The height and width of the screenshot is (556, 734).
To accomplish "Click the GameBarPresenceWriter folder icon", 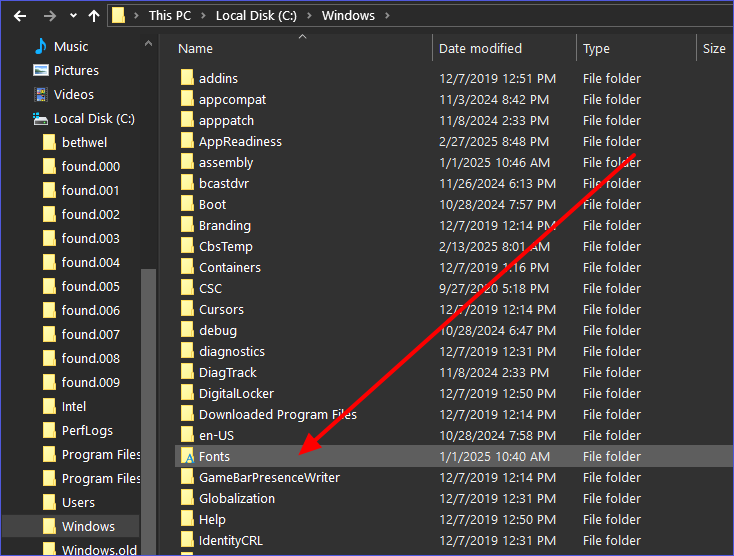I will pyautogui.click(x=187, y=477).
